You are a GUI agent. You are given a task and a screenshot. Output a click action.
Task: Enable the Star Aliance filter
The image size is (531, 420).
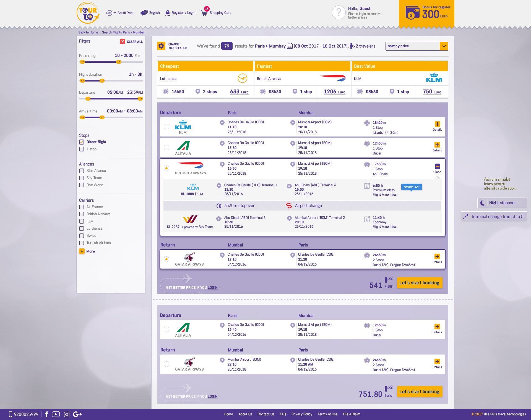point(82,171)
